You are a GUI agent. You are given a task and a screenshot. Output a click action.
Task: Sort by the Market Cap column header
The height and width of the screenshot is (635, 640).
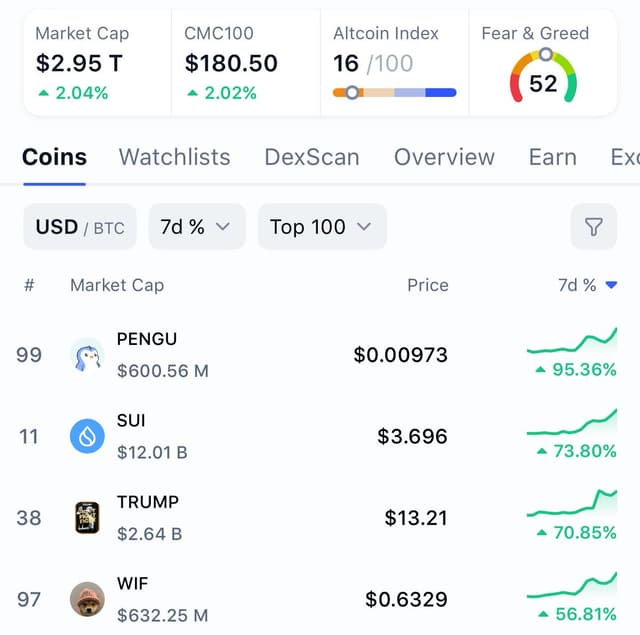[x=117, y=285]
